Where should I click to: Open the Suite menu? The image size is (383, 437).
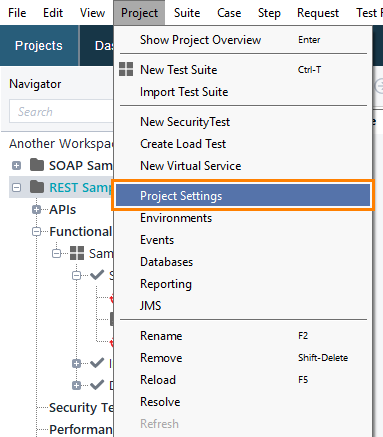click(187, 13)
